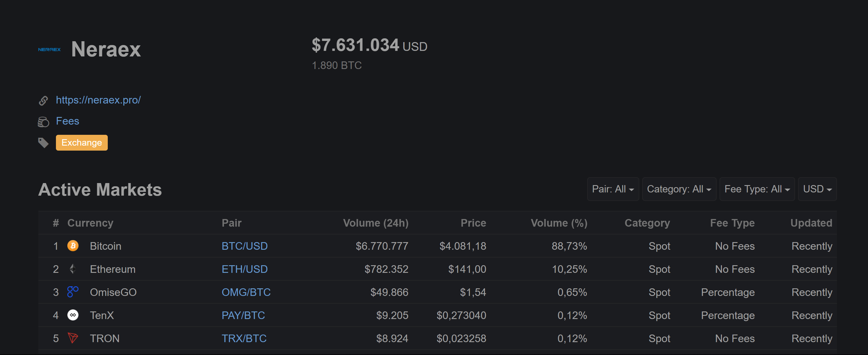Open the OMG/BTC pair link

(246, 292)
